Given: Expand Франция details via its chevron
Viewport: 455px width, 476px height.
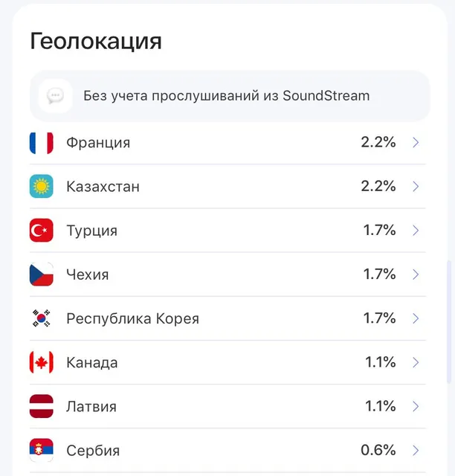Looking at the screenshot, I should pos(416,142).
